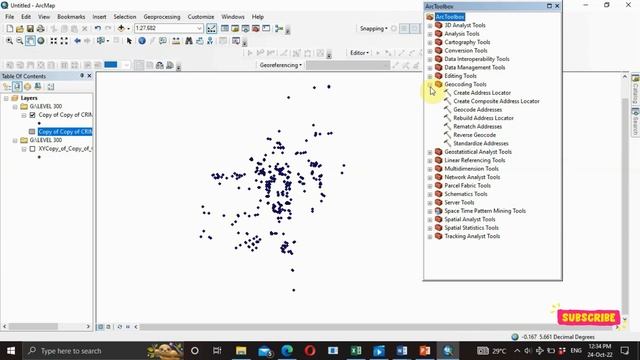
Task: Click the Fixed Zoom In icon
Action: tap(53, 41)
